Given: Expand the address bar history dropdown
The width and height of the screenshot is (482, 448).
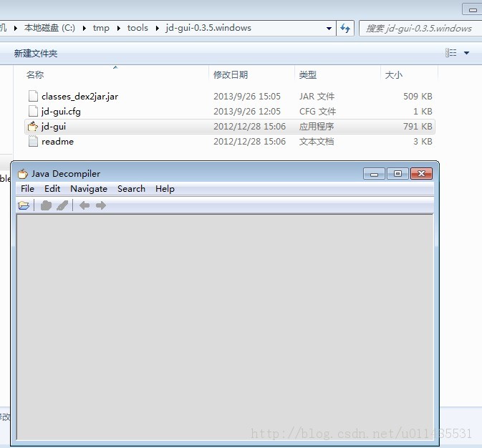Looking at the screenshot, I should click(x=329, y=29).
